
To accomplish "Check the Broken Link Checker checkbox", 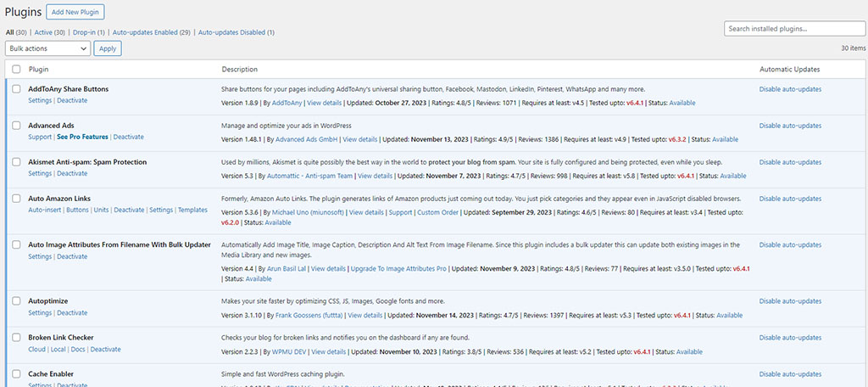I will pos(17,337).
